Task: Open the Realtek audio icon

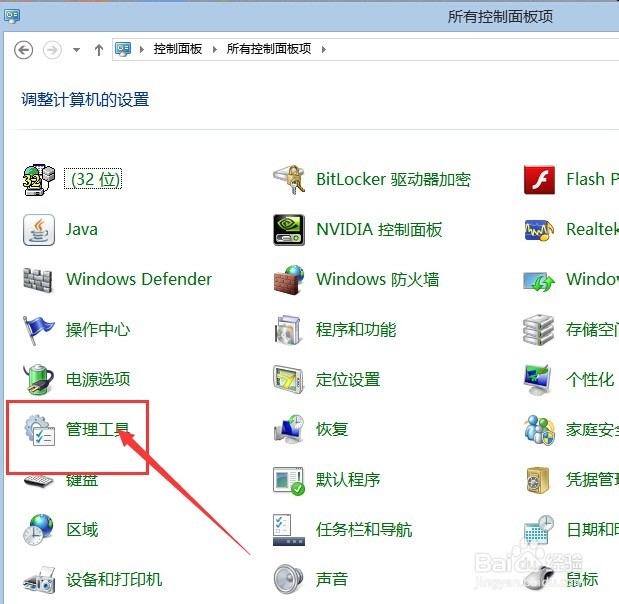Action: (539, 230)
